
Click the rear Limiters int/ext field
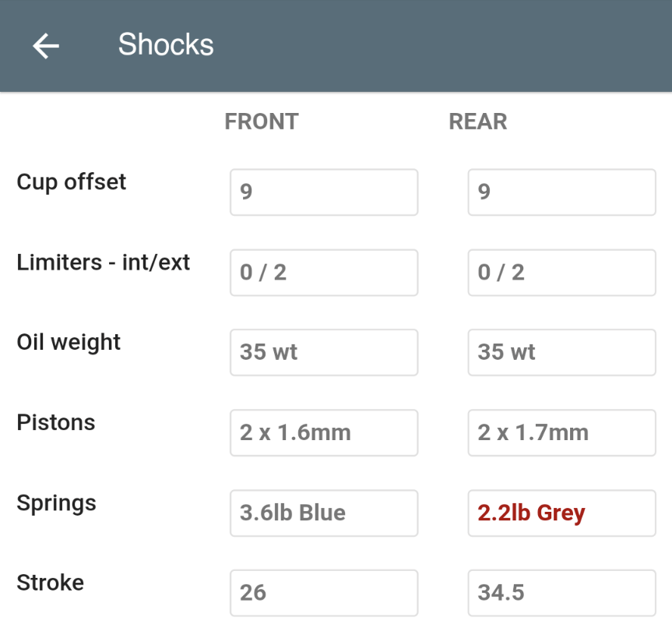(x=561, y=272)
